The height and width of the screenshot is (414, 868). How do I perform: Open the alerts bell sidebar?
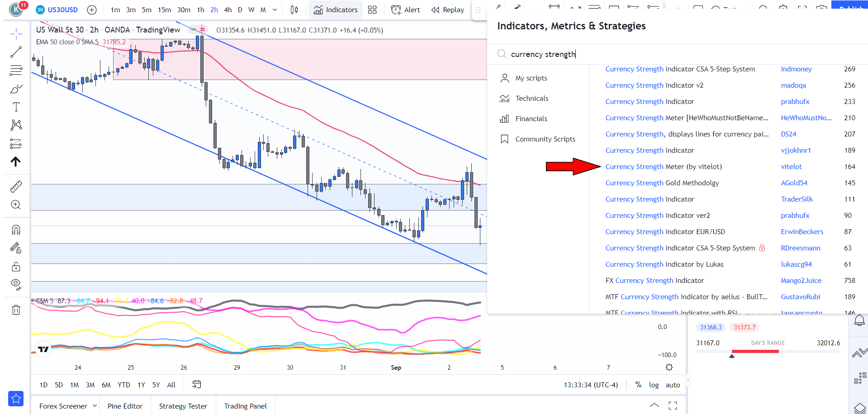(x=859, y=321)
